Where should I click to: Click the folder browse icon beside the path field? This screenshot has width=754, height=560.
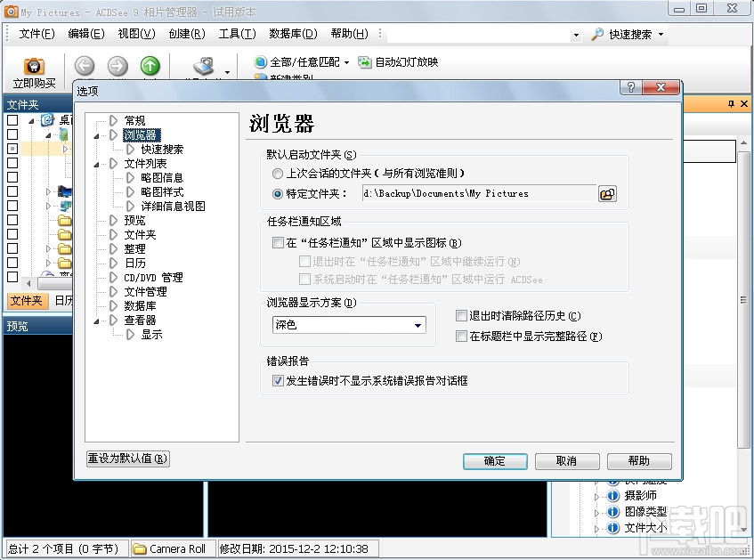click(607, 193)
